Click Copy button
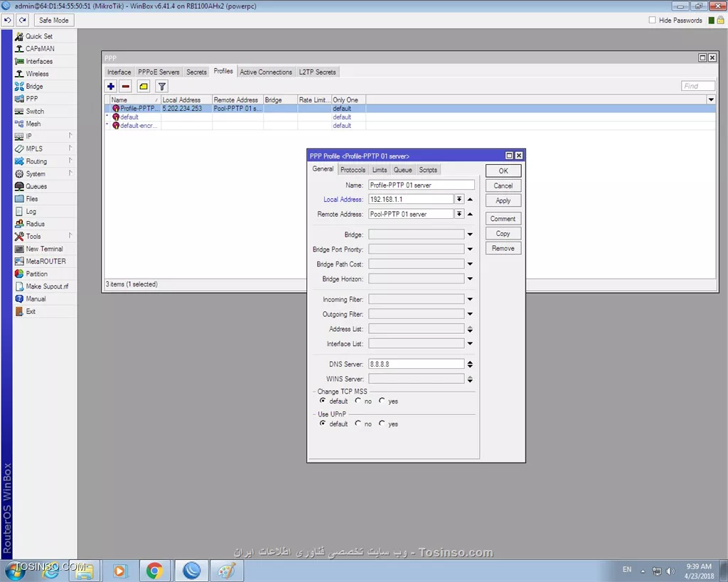Viewport: 728px width, 582px height. 503,234
